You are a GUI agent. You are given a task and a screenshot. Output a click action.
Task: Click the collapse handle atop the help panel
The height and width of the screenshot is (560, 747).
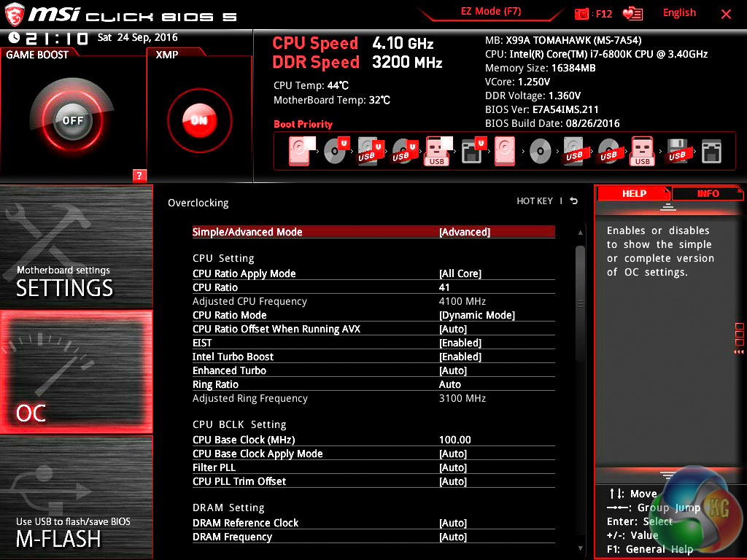click(668, 207)
